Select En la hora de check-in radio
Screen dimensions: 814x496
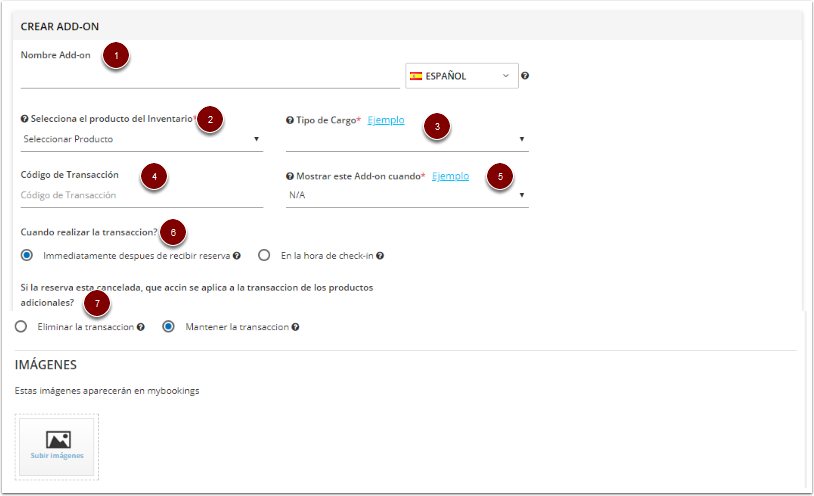[x=264, y=256]
